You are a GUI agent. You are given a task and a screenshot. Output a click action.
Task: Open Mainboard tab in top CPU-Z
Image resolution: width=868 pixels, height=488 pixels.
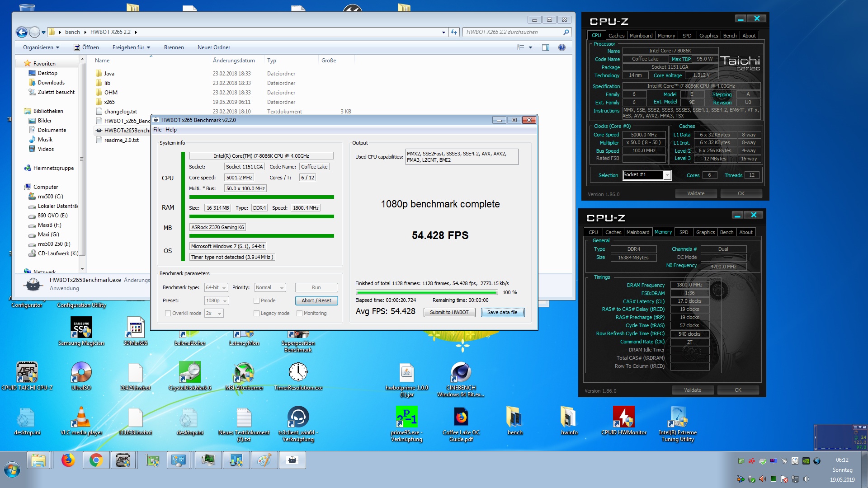pos(641,36)
